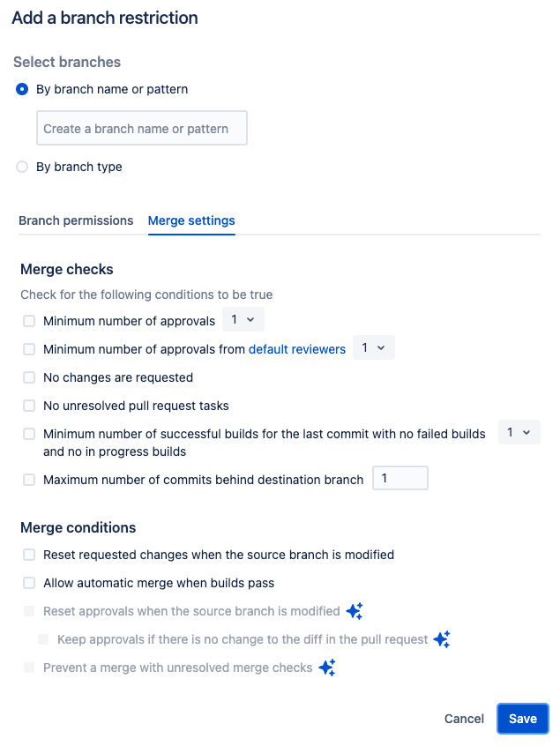Switch to Branch permissions tab

click(76, 220)
